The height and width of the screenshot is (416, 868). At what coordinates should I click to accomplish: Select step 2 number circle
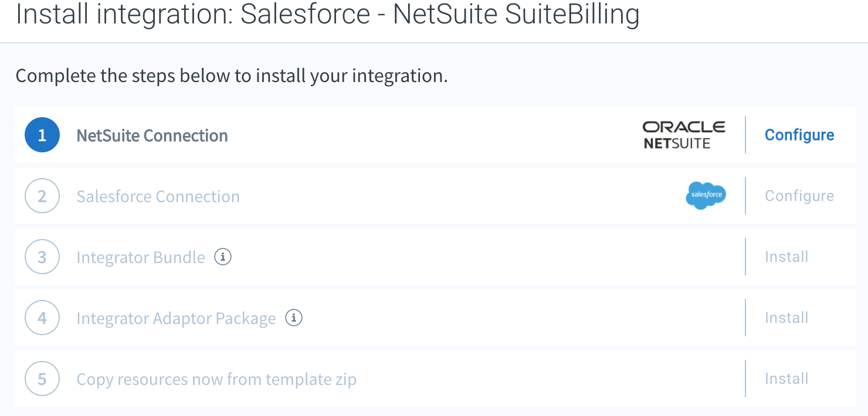(x=42, y=196)
